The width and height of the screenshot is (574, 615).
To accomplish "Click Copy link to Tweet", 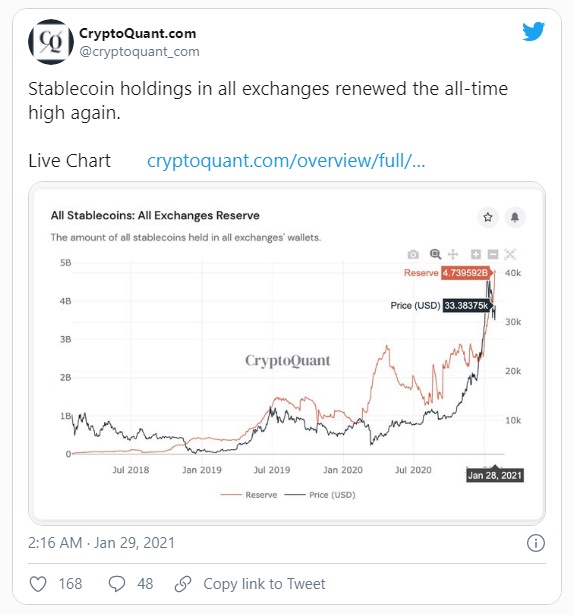I will click(264, 584).
